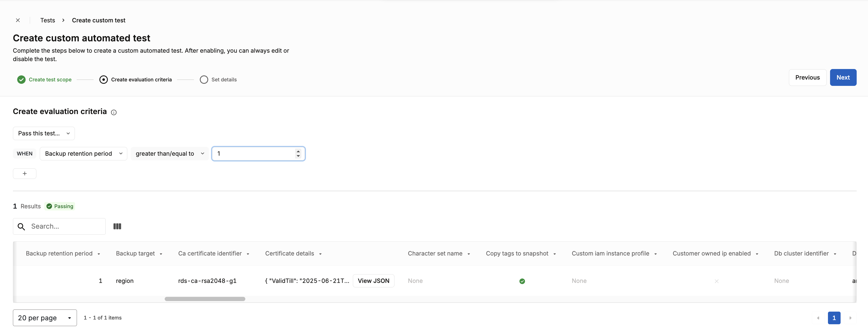This screenshot has width=868, height=334.
Task: Select the Set details step circle
Action: pyautogui.click(x=204, y=80)
